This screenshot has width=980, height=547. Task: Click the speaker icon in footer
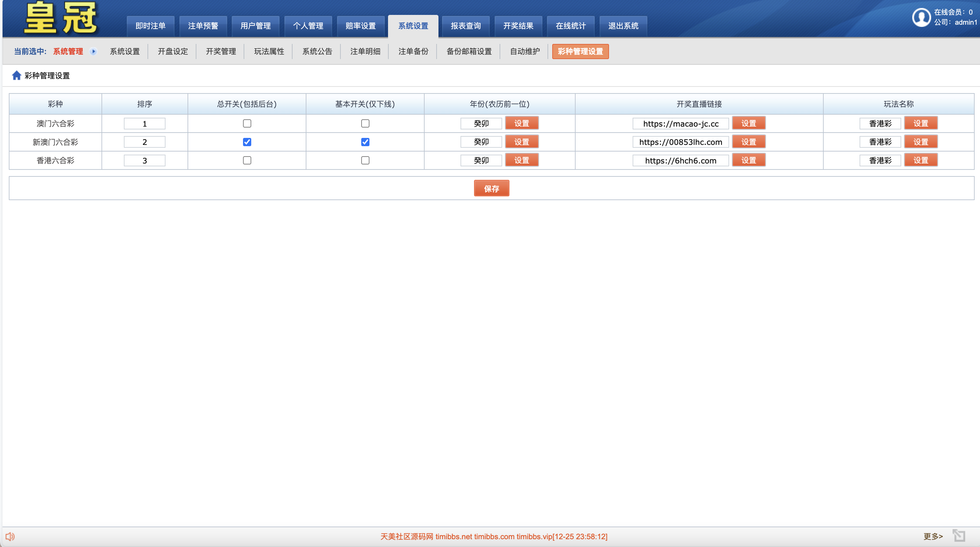tap(10, 536)
